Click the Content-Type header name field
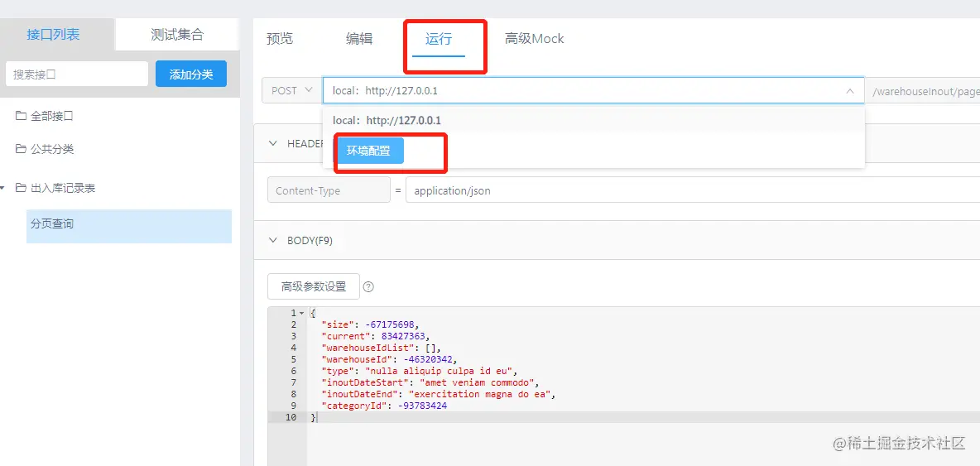This screenshot has height=466, width=980. (x=329, y=190)
